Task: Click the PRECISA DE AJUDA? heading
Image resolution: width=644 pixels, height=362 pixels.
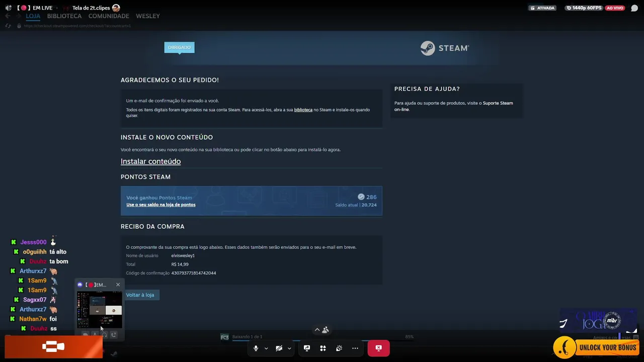Action: 427,89
